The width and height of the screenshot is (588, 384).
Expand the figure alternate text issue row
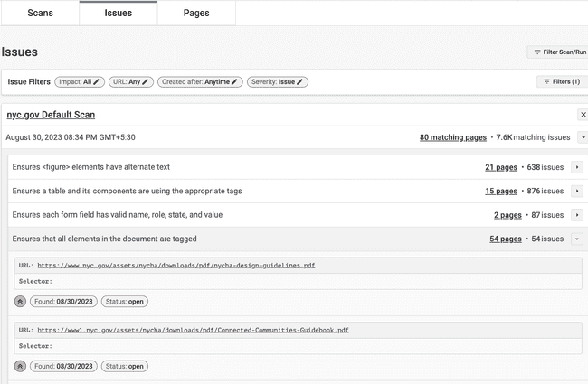pos(577,167)
